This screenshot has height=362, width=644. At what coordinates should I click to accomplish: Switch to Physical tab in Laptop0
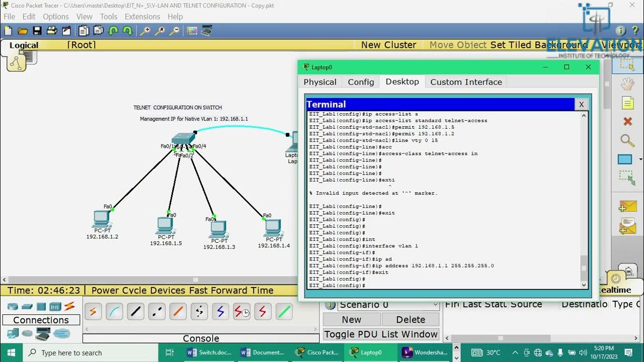pos(320,82)
